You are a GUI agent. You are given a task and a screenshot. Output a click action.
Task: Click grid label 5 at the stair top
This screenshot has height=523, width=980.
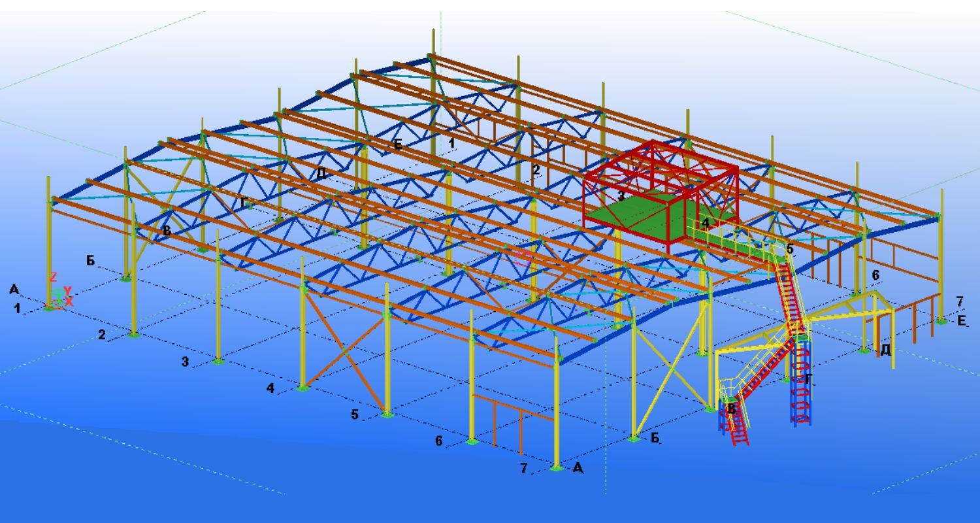point(790,249)
